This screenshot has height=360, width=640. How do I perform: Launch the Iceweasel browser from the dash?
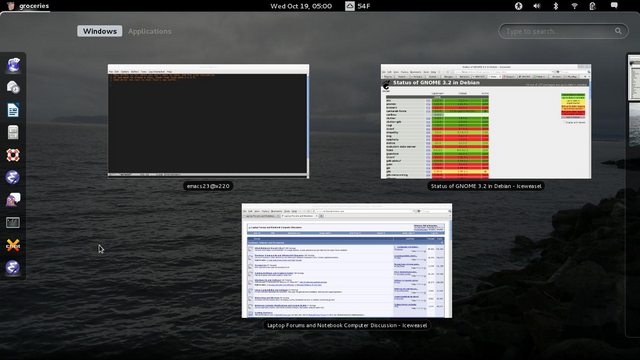(13, 65)
